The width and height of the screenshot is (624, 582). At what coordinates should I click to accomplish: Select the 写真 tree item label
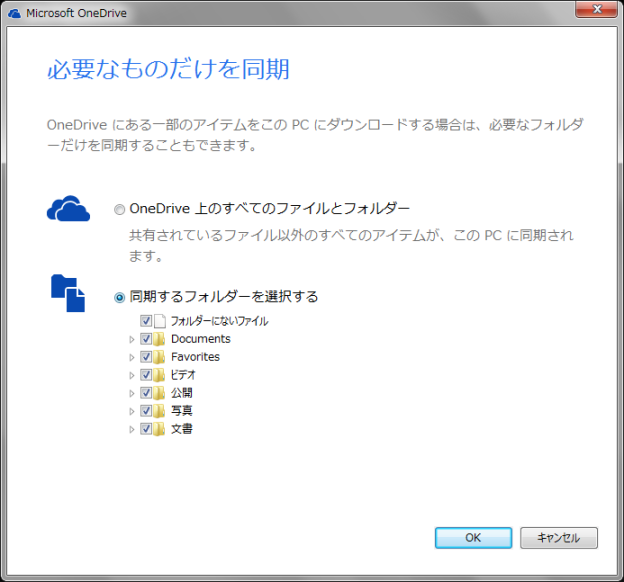[x=181, y=411]
